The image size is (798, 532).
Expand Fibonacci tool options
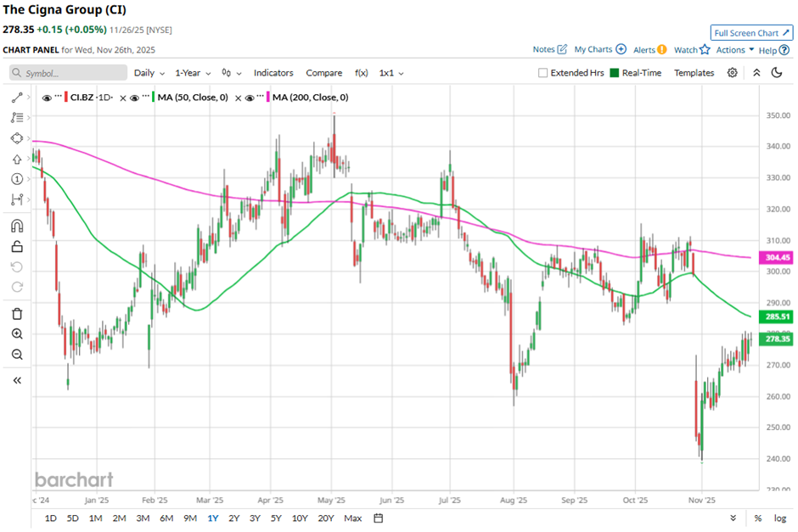pyautogui.click(x=29, y=117)
